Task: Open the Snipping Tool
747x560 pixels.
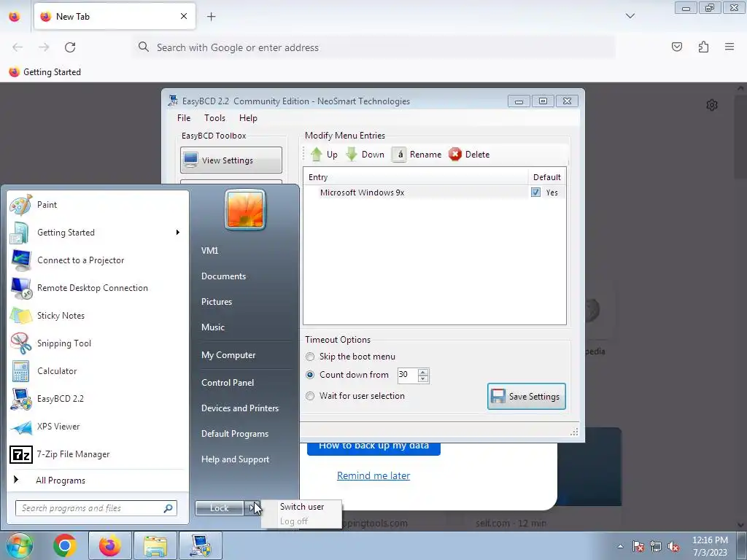Action: (98, 343)
